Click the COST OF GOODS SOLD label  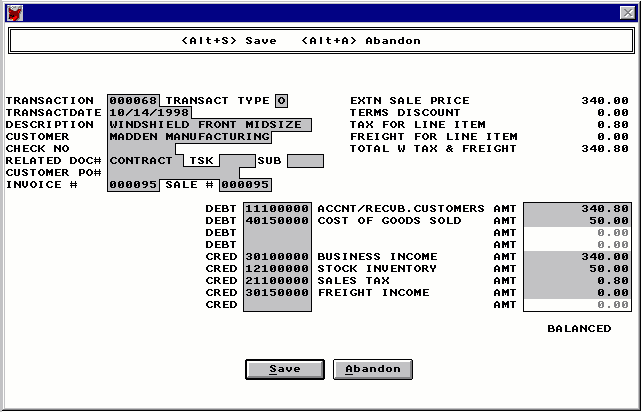pyautogui.click(x=389, y=221)
